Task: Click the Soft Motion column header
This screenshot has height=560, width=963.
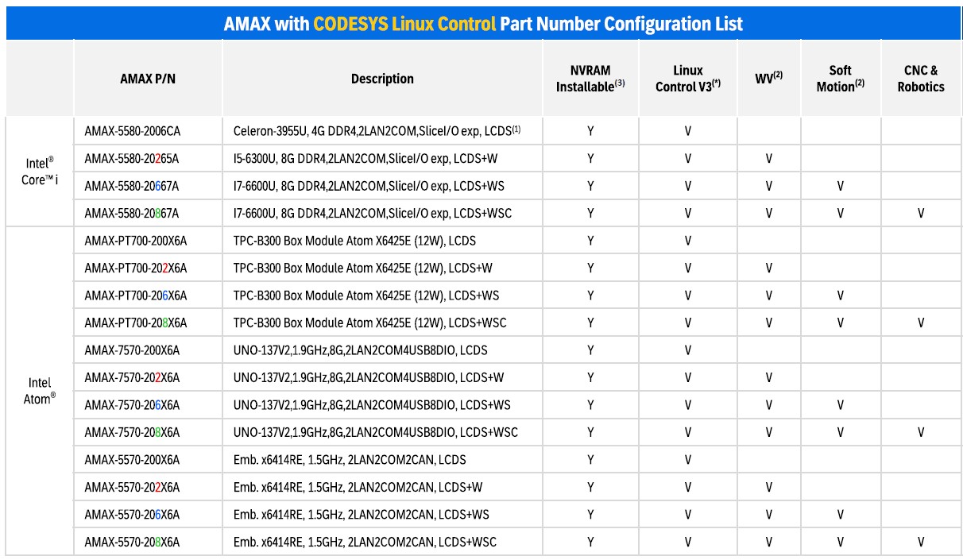Action: coord(840,79)
